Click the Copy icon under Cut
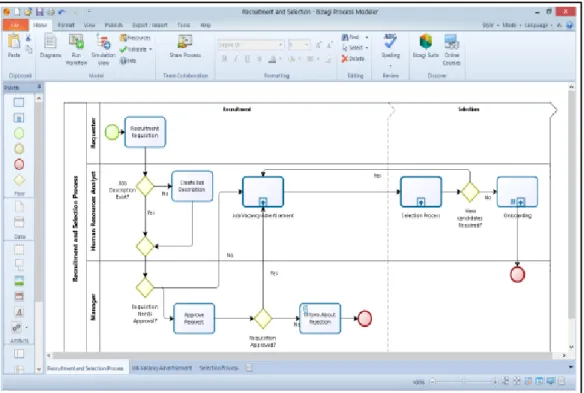Image resolution: width=584 pixels, height=393 pixels. click(x=28, y=49)
